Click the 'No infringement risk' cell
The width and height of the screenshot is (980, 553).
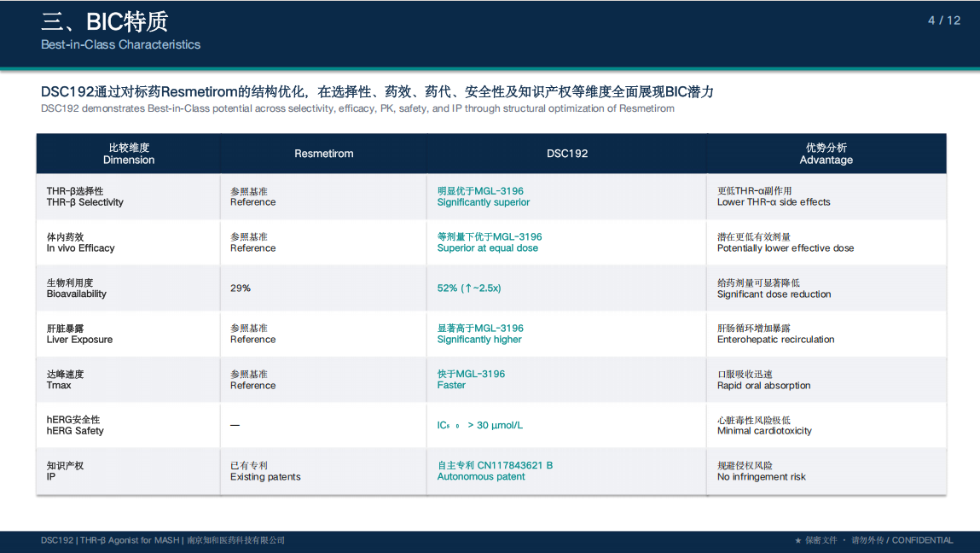point(762,470)
